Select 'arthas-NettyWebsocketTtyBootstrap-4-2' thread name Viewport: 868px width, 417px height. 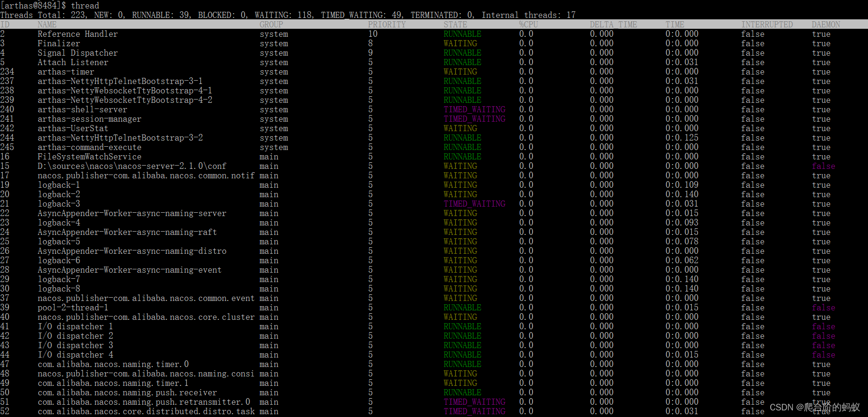coord(125,100)
